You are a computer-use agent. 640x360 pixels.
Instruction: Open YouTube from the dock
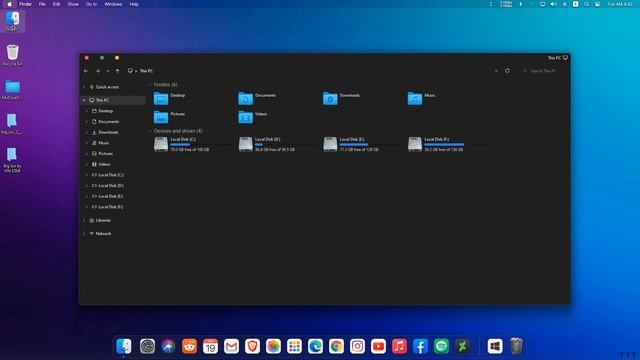[x=378, y=346]
